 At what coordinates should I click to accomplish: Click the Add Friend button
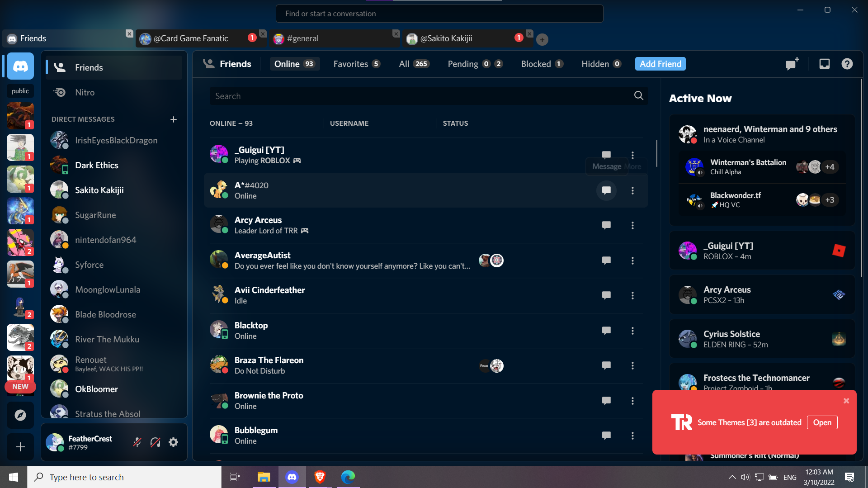[x=660, y=64]
